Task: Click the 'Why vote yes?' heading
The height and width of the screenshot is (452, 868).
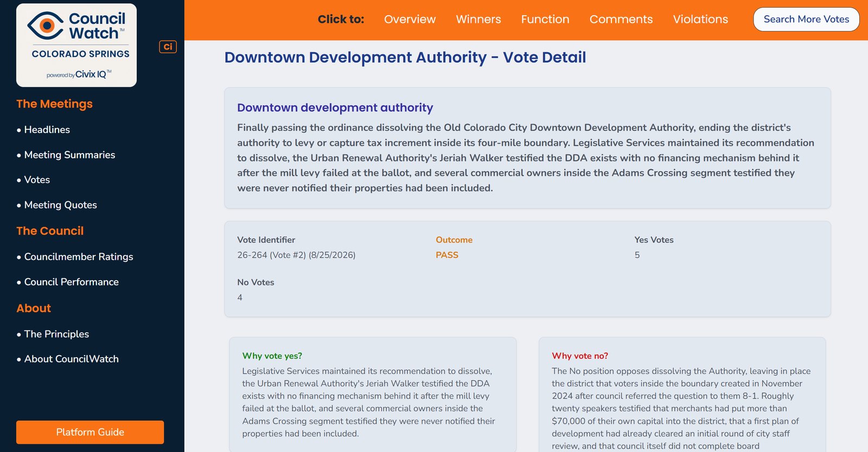Action: click(x=272, y=356)
